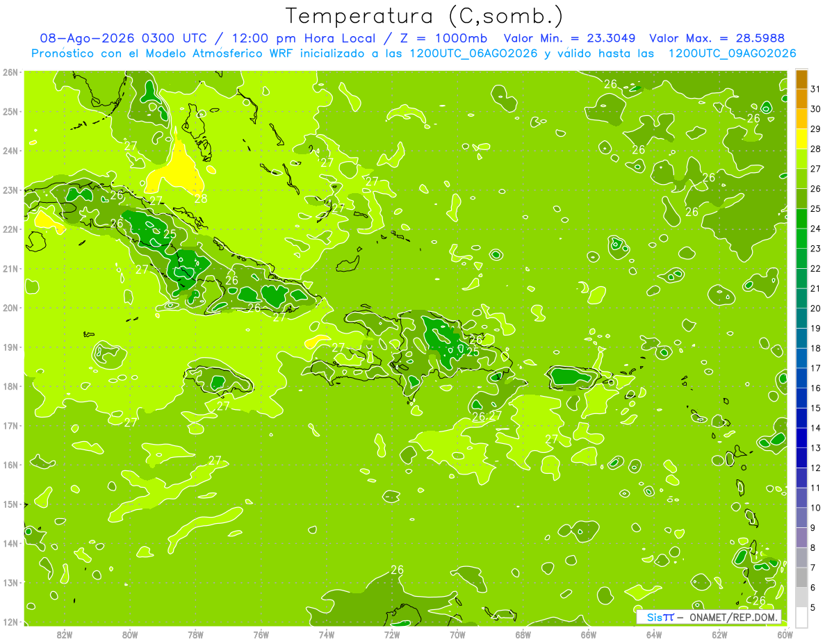Select the 'Valor Min. = 23.3049' value
Screen dimensions: 834x644
(570, 38)
